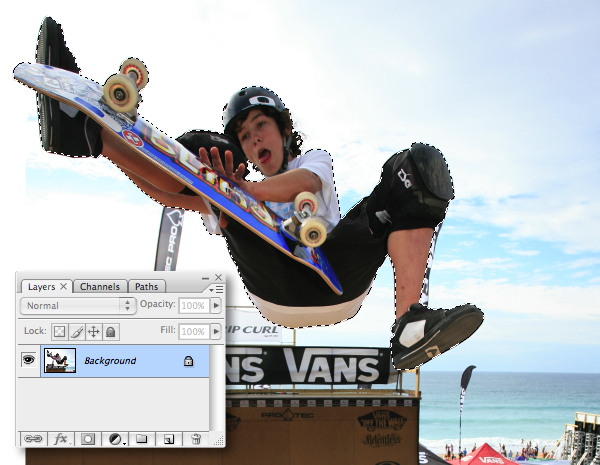This screenshot has width=600, height=465.
Task: Click the Fill value field
Action: pyautogui.click(x=194, y=331)
